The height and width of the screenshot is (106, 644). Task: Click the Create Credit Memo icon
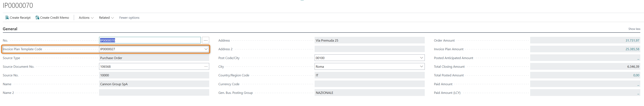pos(37,17)
